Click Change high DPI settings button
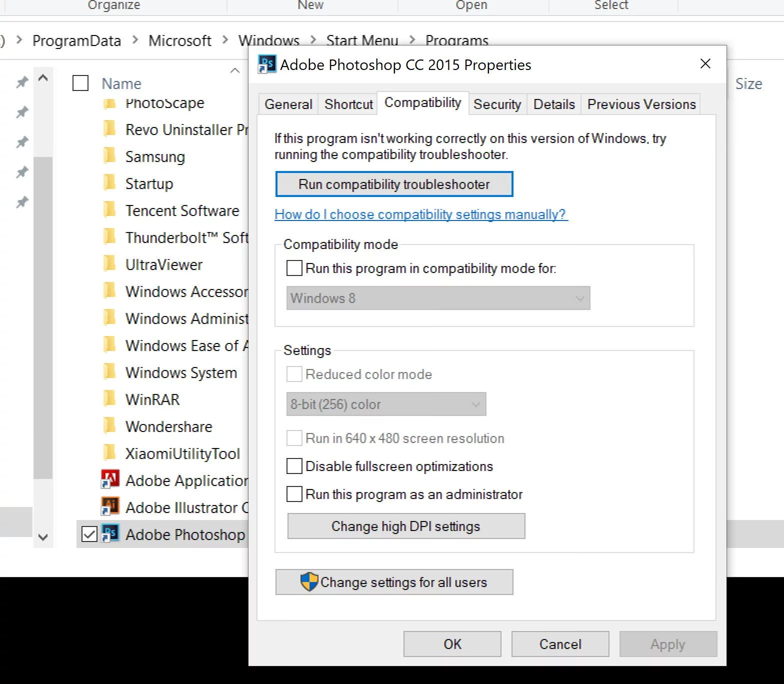Image resolution: width=784 pixels, height=684 pixels. click(x=406, y=526)
